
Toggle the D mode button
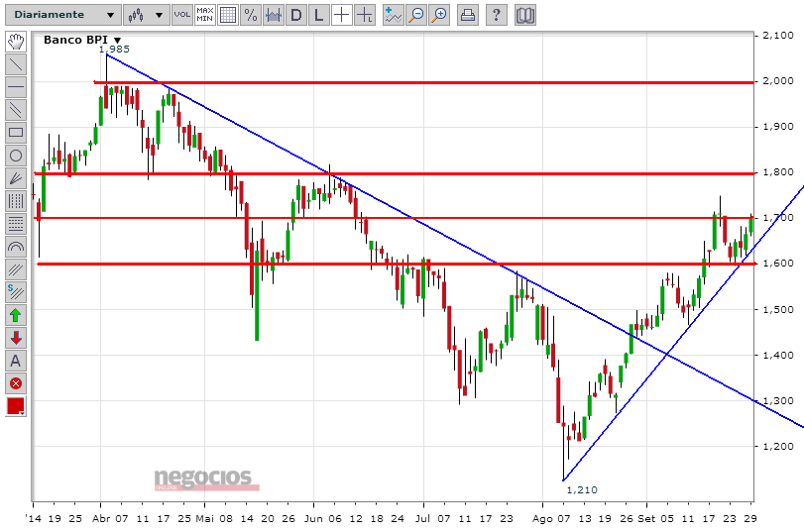coord(295,15)
